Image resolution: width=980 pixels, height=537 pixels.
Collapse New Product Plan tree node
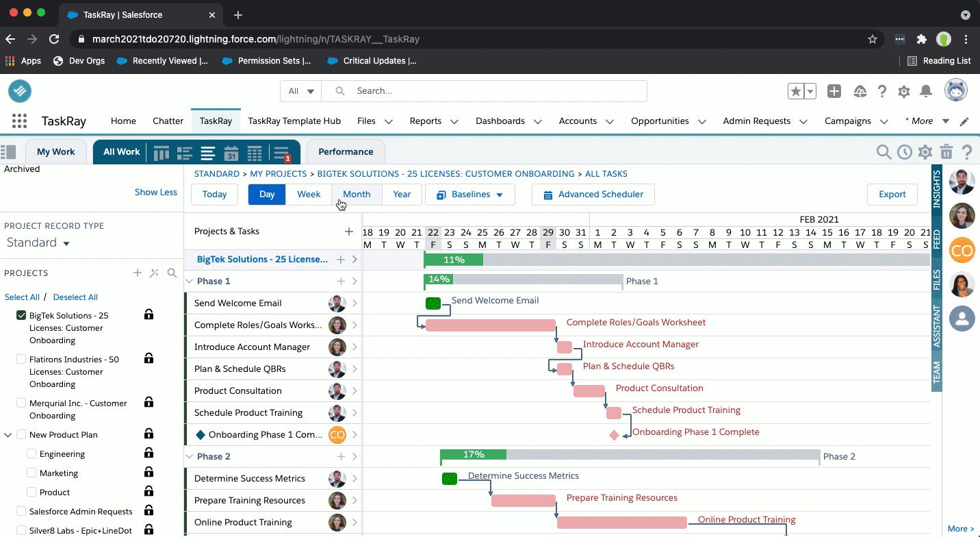pyautogui.click(x=8, y=435)
